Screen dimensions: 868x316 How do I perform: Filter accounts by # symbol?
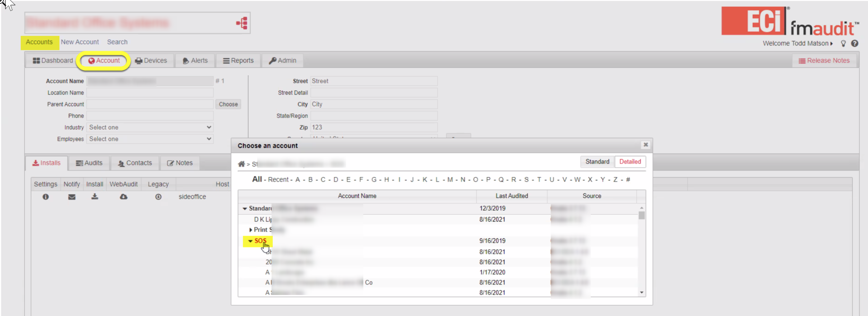tap(628, 180)
